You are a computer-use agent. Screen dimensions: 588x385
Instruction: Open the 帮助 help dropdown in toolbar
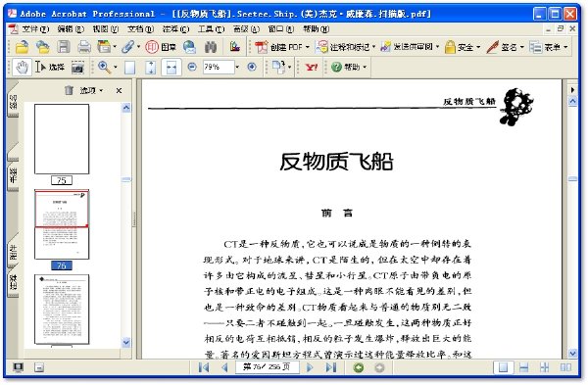click(349, 67)
